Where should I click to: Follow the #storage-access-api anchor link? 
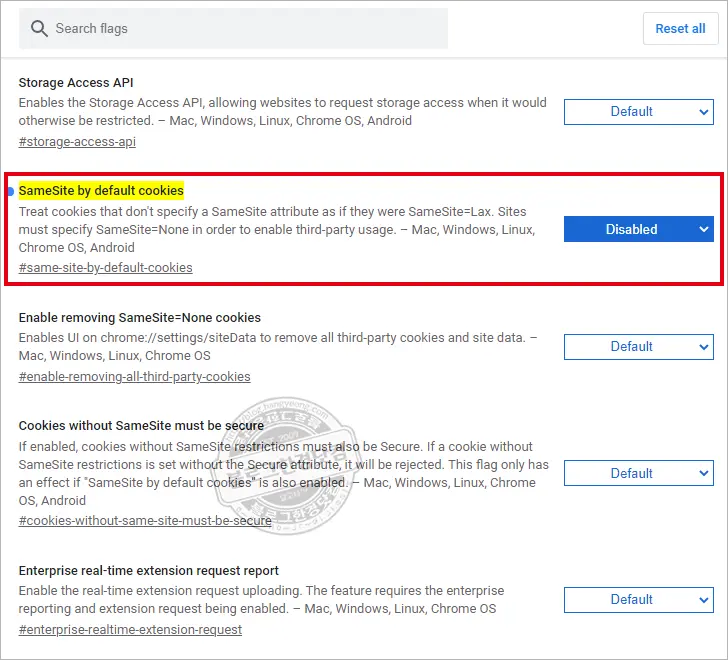[x=77, y=142]
